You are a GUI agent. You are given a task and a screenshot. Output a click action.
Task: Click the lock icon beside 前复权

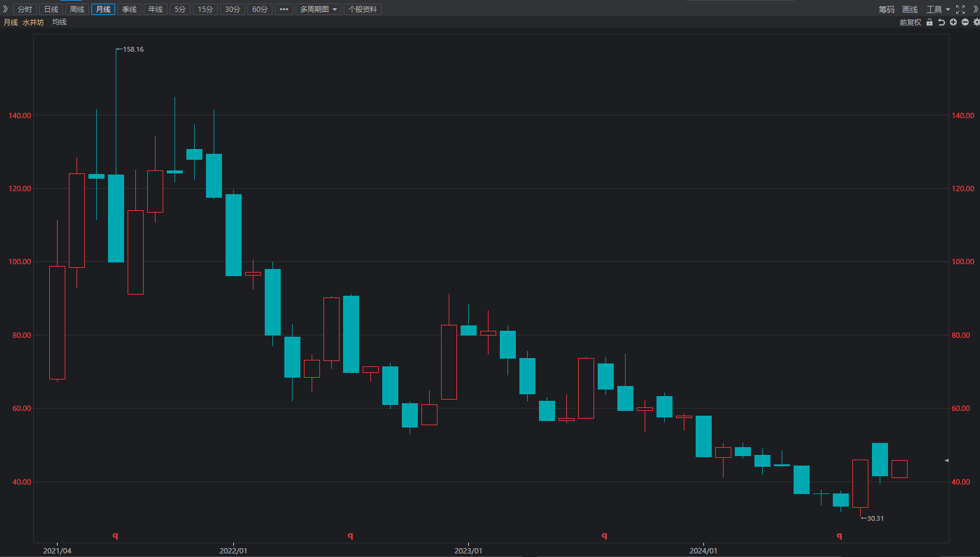[x=930, y=23]
